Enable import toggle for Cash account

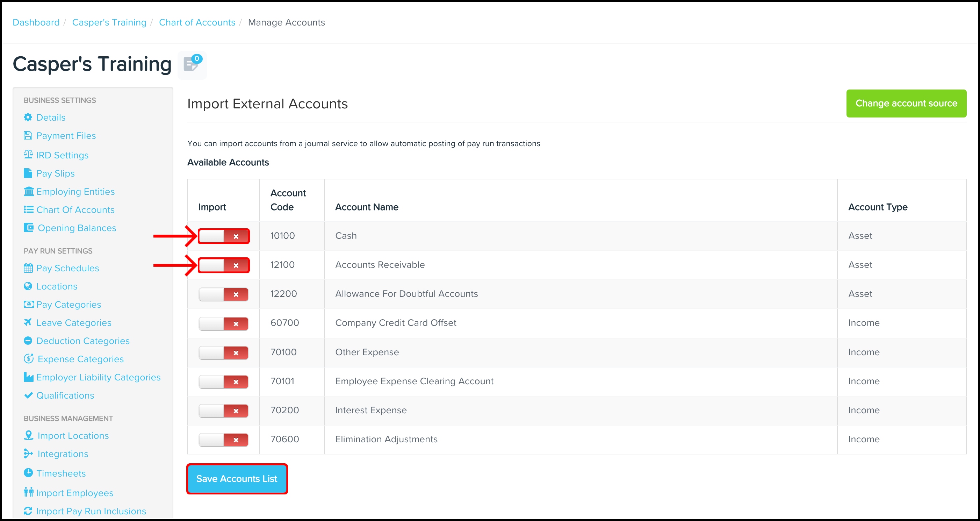223,236
